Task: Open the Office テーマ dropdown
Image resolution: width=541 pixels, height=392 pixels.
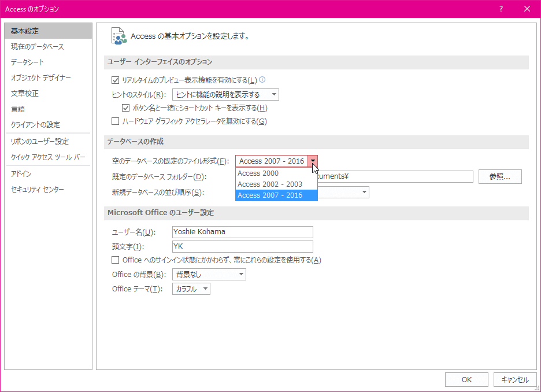Action: (191, 289)
